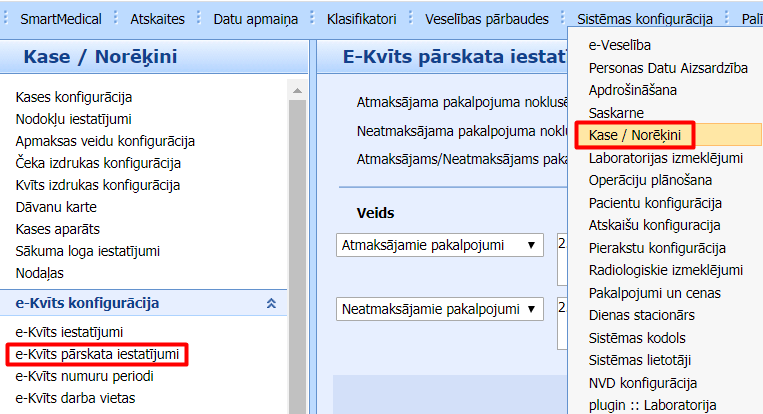Screen dimensions: 763x414
Task: Select Laboratorijas izmeklējumi menu entry
Action: tap(665, 158)
